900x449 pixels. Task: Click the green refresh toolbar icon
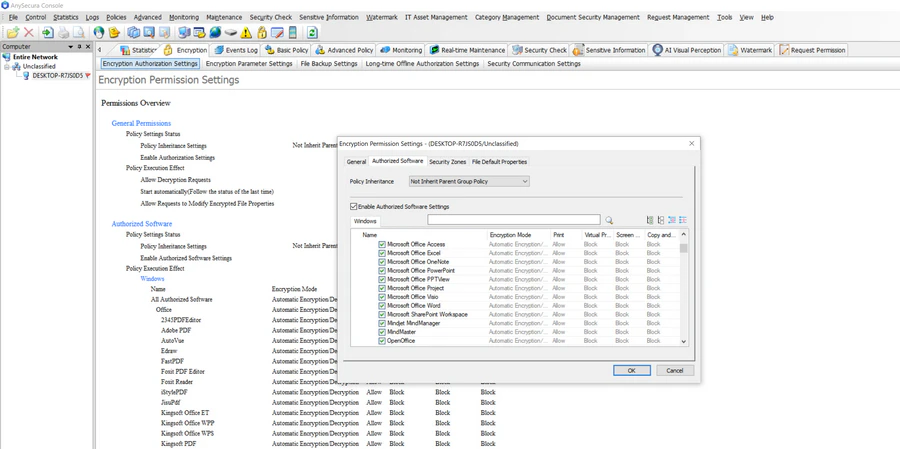pyautogui.click(x=312, y=33)
